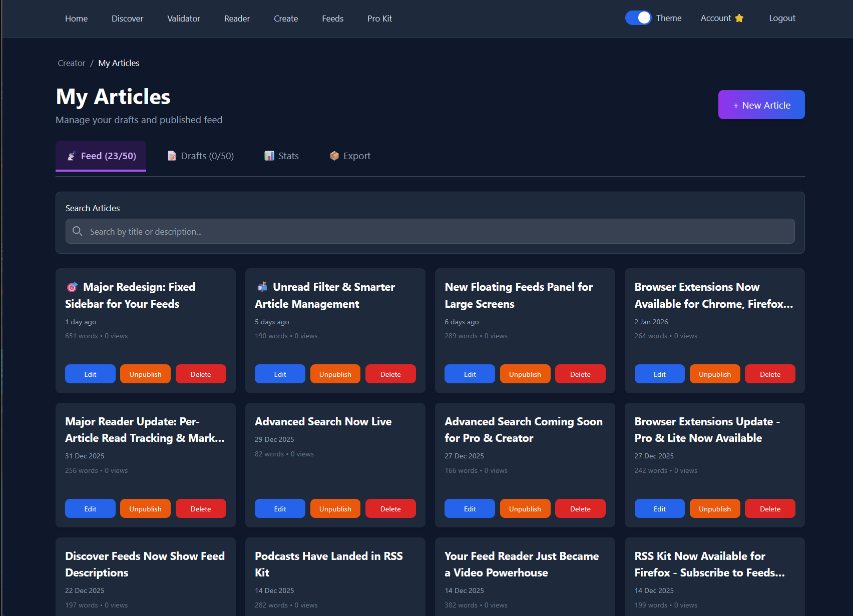Click the document icon on the Drafts tab
This screenshot has width=853, height=616.
click(172, 156)
